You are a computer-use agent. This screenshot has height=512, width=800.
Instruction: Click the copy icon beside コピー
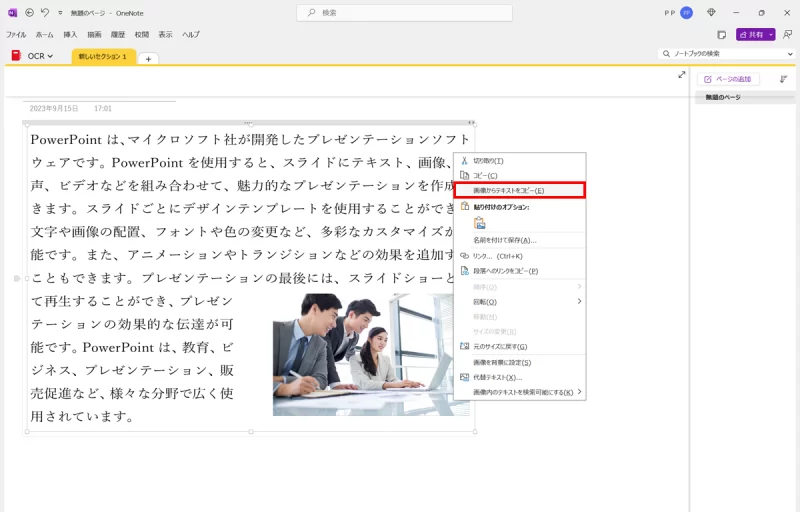click(x=464, y=175)
